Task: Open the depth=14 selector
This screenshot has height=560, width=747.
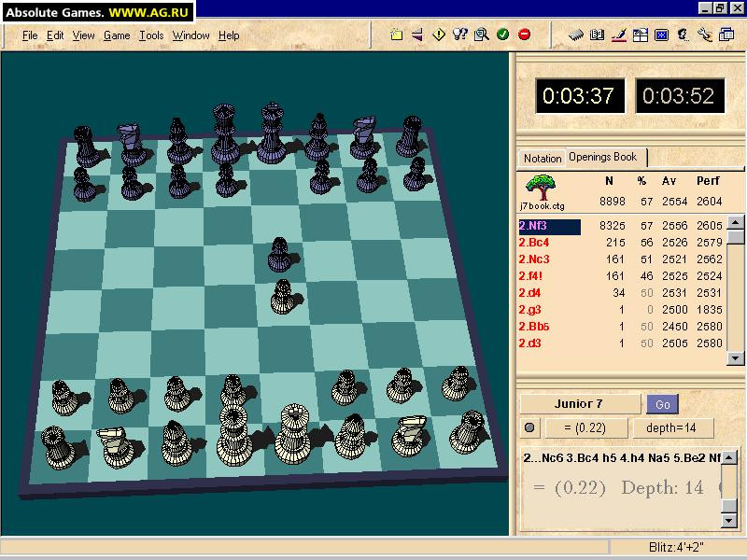Action: (x=670, y=427)
